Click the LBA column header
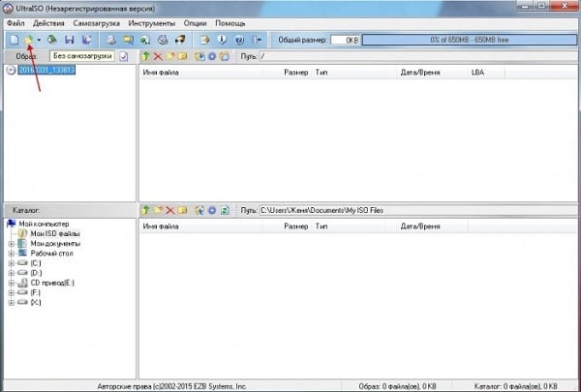Image resolution: width=581 pixels, height=392 pixels. [486, 73]
